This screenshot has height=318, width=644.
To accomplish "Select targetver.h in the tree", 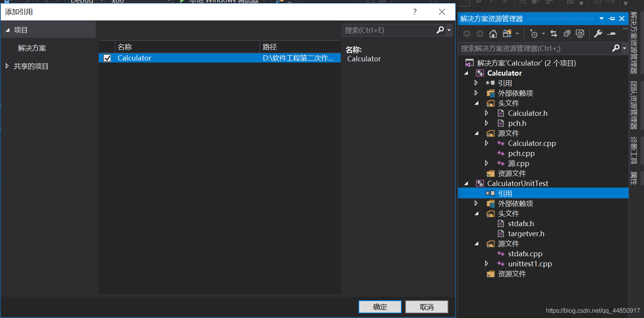I will pyautogui.click(x=526, y=233).
